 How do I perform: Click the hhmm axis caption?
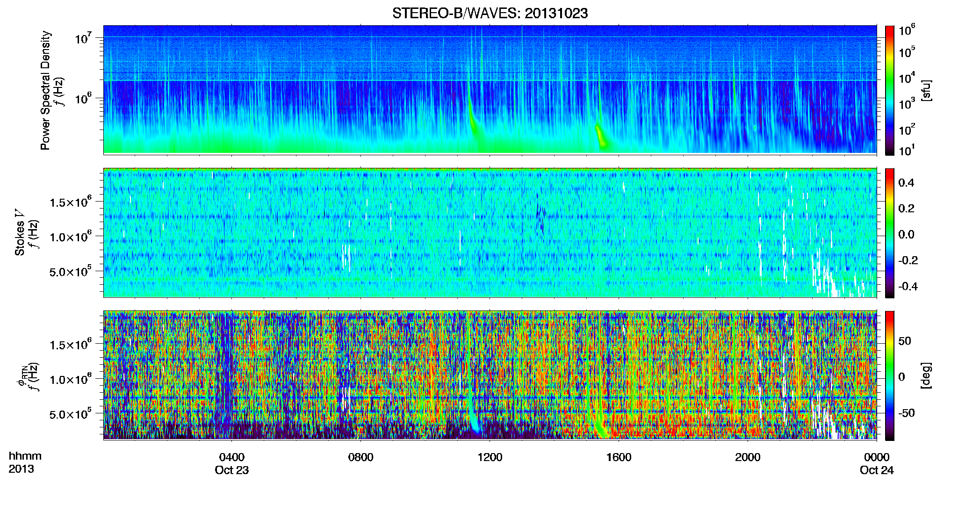pyautogui.click(x=25, y=456)
